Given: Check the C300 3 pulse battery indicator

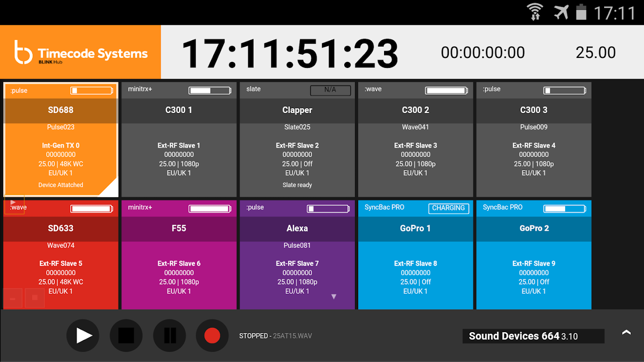Looking at the screenshot, I should coord(565,90).
